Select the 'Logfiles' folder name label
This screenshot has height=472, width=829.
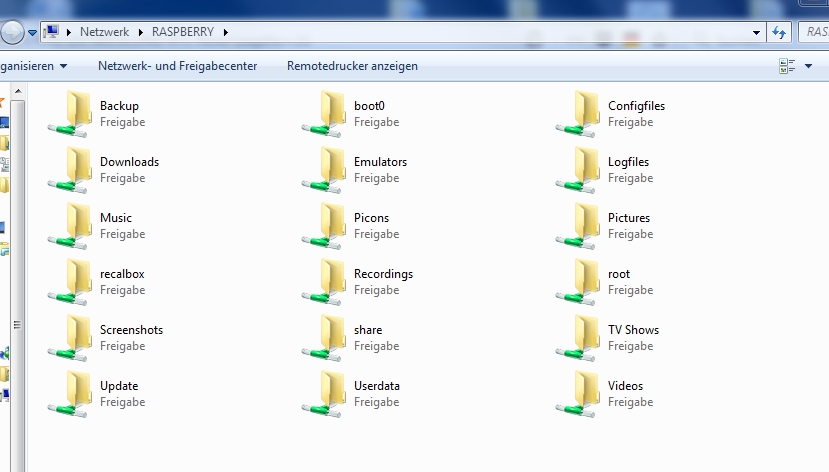628,162
